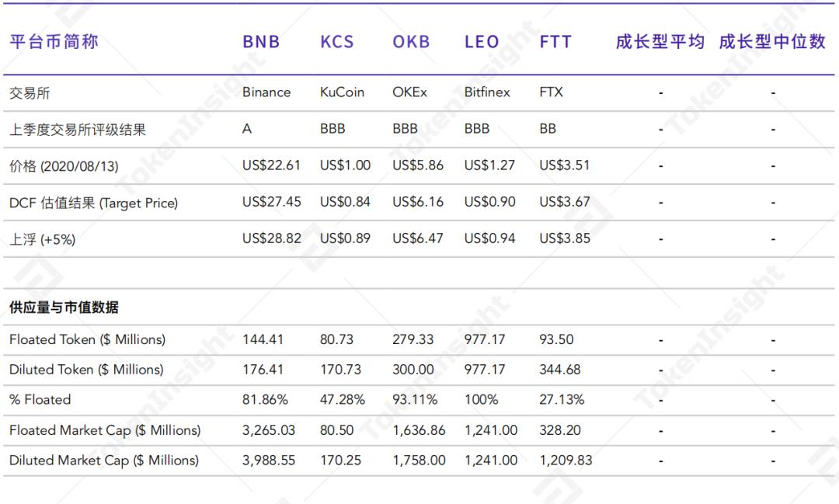The image size is (839, 504).
Task: Click the OKB column header
Action: 411,42
